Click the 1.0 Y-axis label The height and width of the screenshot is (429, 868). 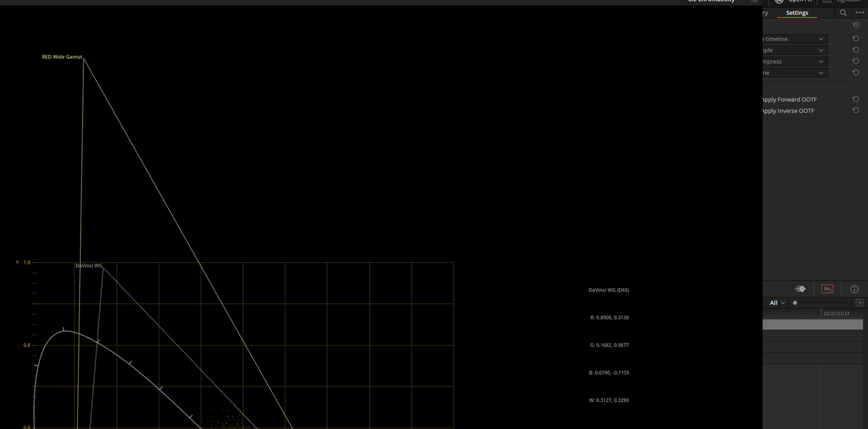click(27, 262)
